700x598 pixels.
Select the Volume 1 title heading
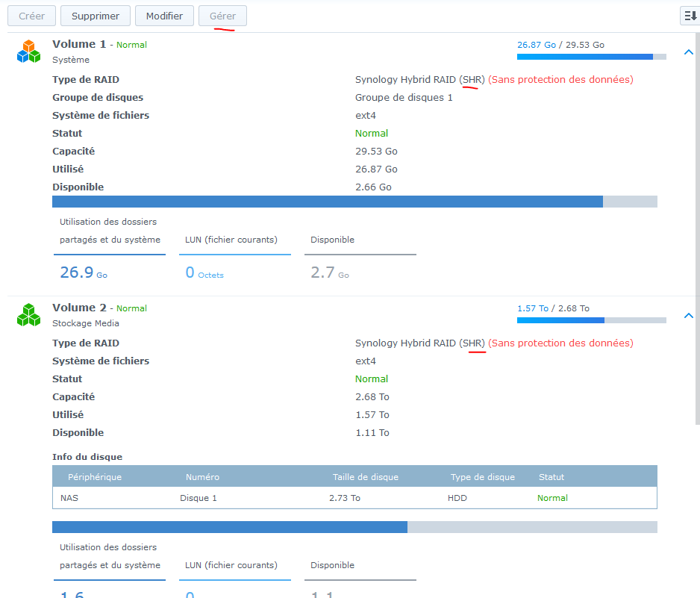pyautogui.click(x=79, y=44)
